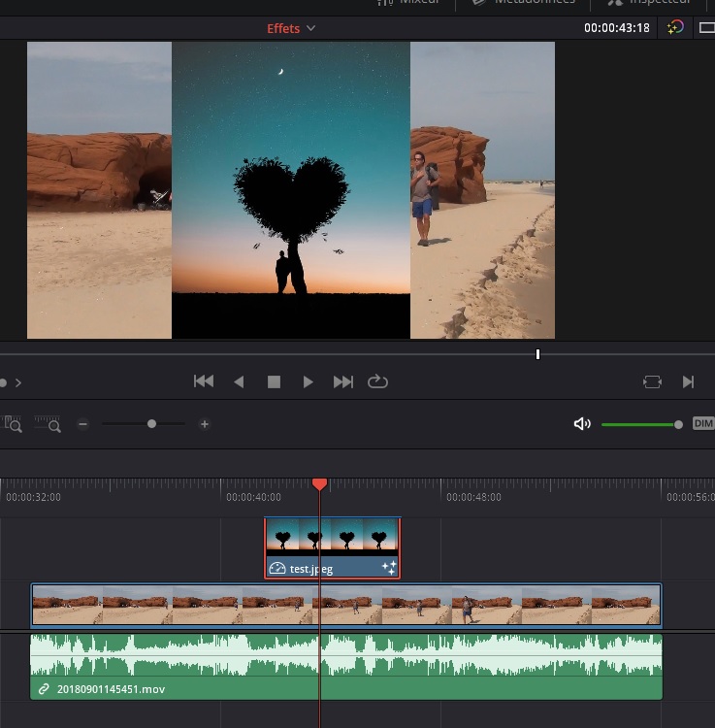This screenshot has height=728, width=715.
Task: Go to the next clip with skip icon
Action: point(688,381)
